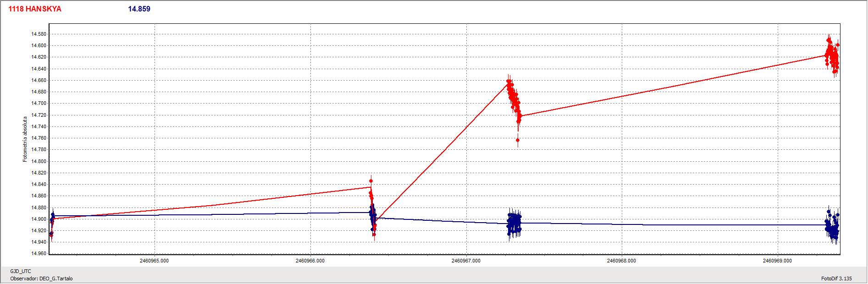Click the red 1118 HANSKYA title
This screenshot has width=868, height=284.
35,9
